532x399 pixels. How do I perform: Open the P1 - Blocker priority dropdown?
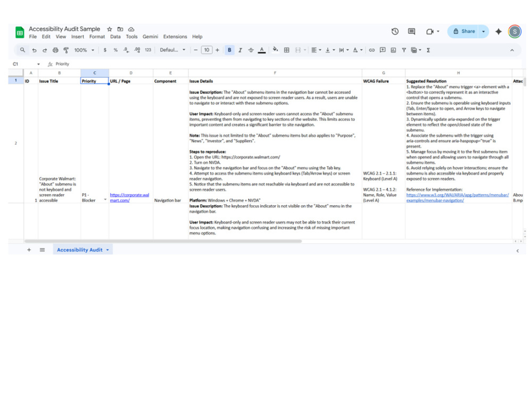click(x=105, y=199)
